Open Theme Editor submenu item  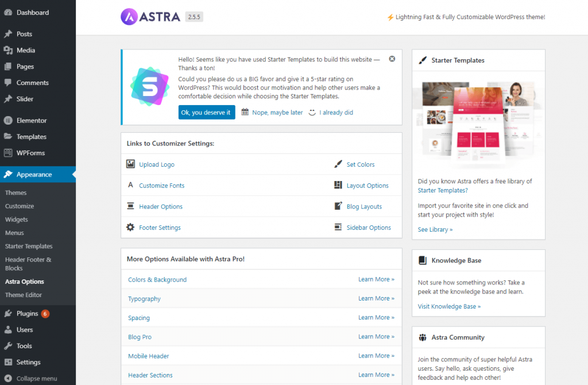(23, 295)
